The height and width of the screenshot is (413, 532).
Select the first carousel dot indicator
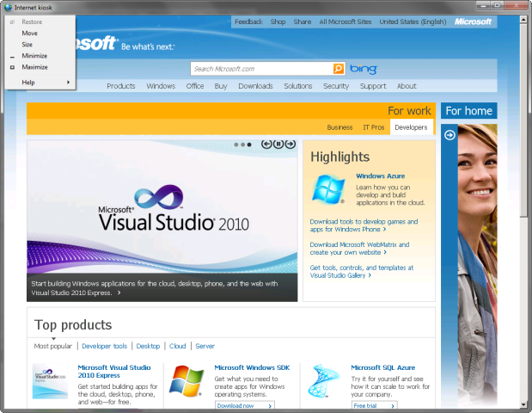[236, 145]
